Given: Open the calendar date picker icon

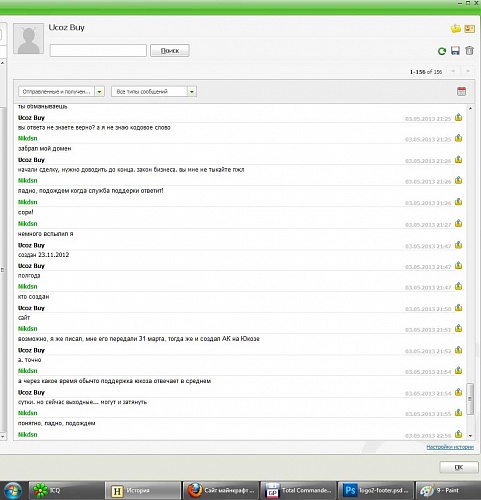Looking at the screenshot, I should click(461, 91).
